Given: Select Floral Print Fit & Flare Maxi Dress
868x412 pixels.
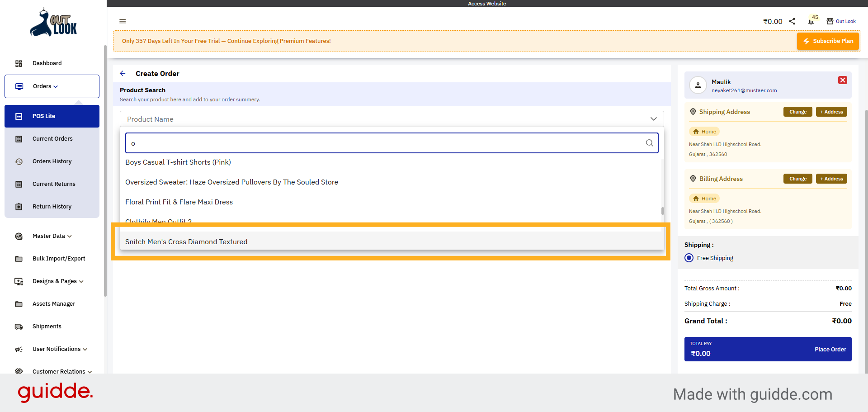Looking at the screenshot, I should click(x=179, y=202).
